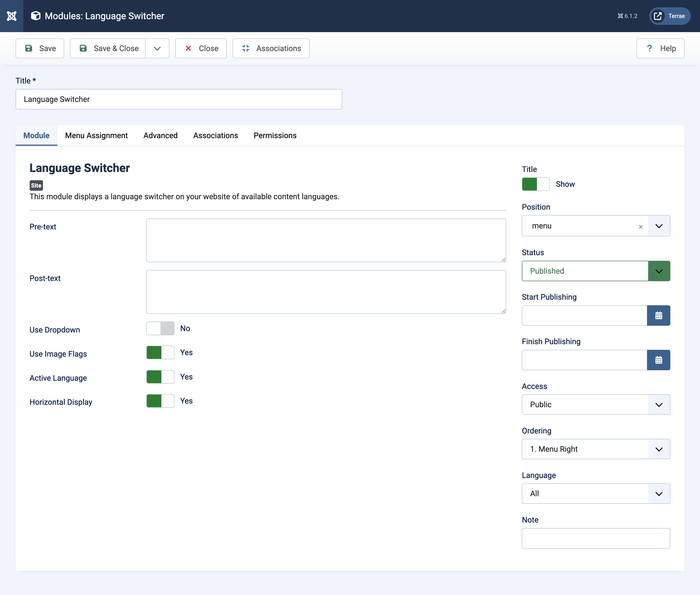The width and height of the screenshot is (700, 595).
Task: Click the Joomla logo icon
Action: click(11, 16)
